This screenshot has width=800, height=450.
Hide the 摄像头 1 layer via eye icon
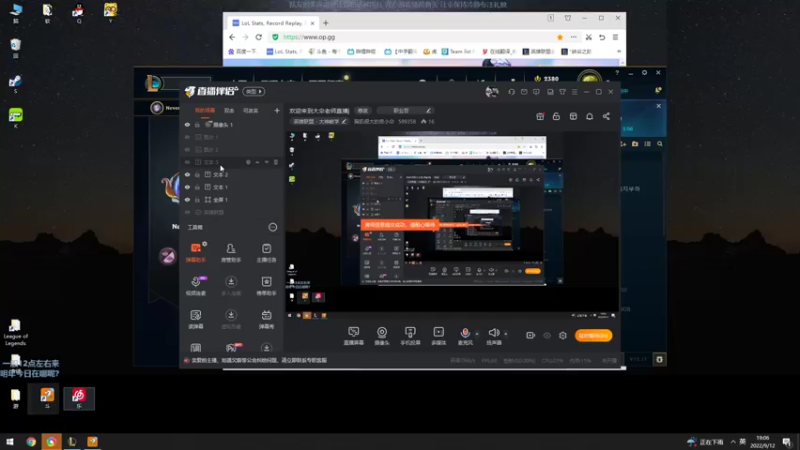[x=187, y=124]
